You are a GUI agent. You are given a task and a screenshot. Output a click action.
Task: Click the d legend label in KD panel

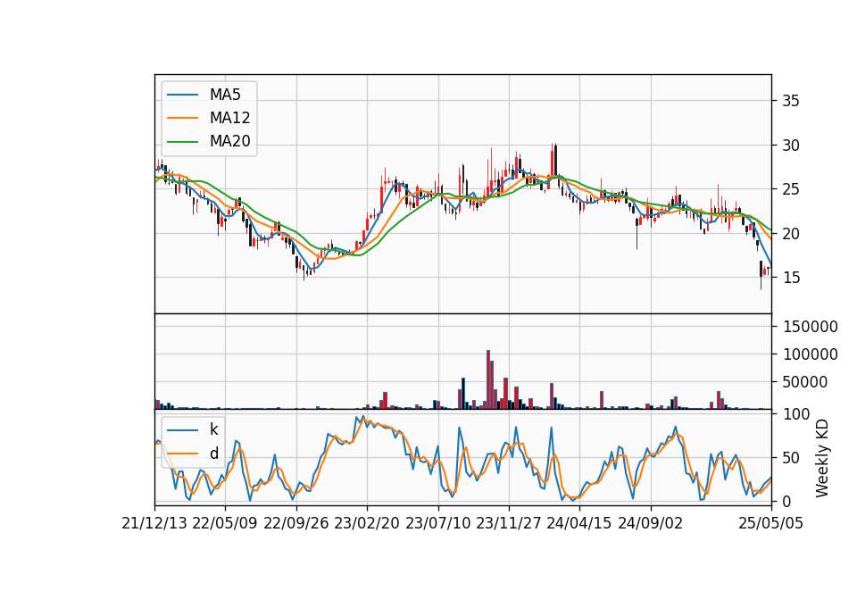(213, 454)
